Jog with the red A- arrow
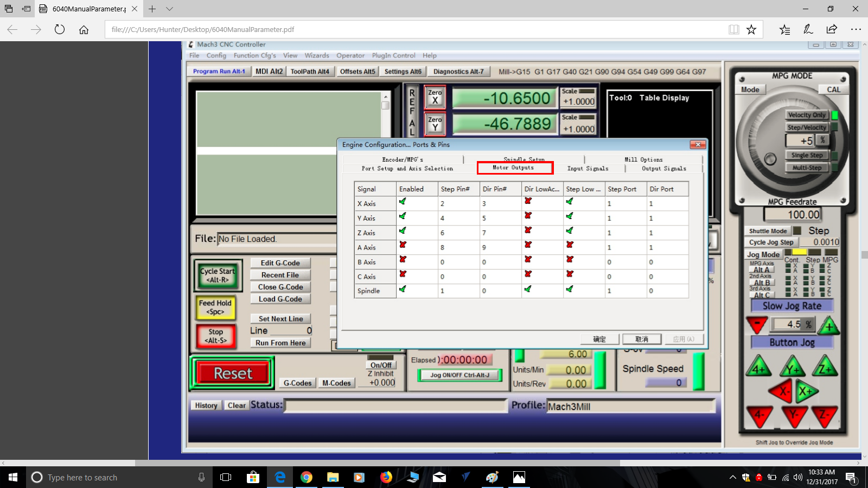868x488 pixels. (759, 416)
